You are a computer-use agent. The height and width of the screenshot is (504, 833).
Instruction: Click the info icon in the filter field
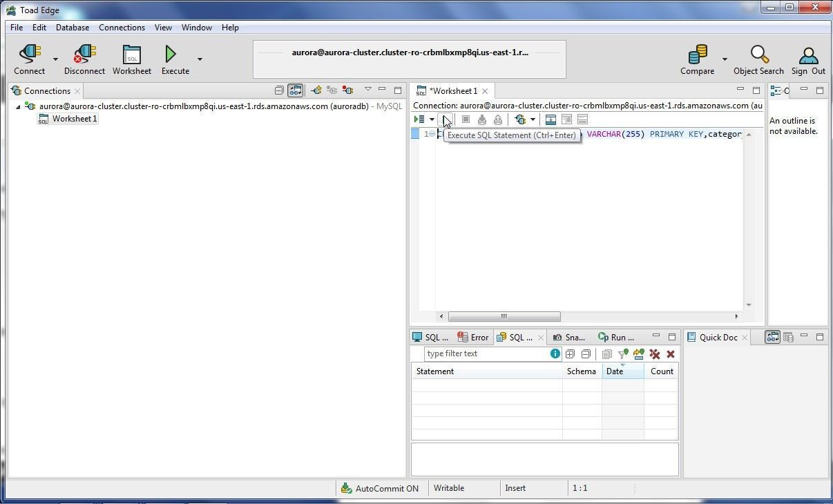coord(555,353)
